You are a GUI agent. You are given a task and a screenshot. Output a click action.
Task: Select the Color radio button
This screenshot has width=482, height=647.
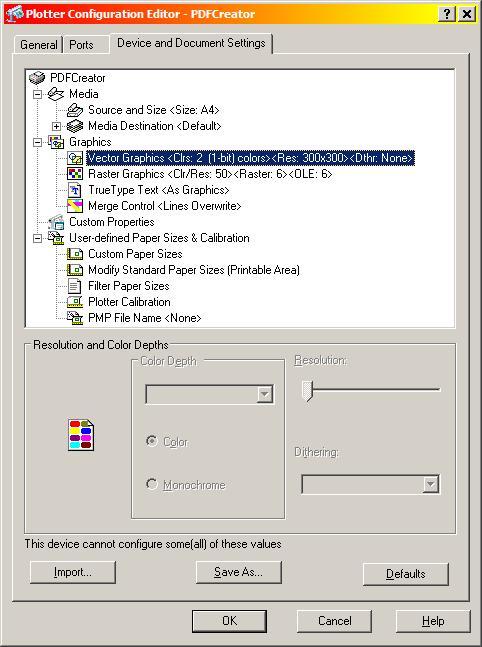152,441
